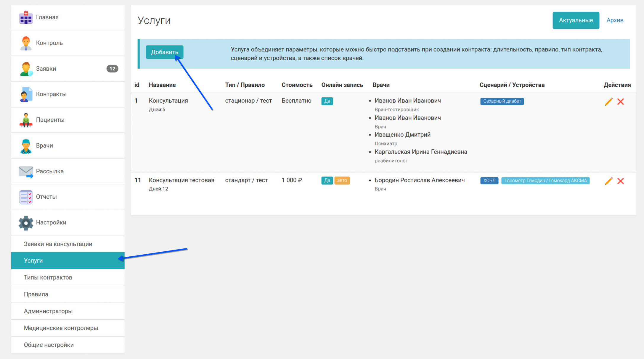Viewport: 644px width, 359px height.
Task: Open Медицинские контролеры submenu item
Action: point(61,328)
